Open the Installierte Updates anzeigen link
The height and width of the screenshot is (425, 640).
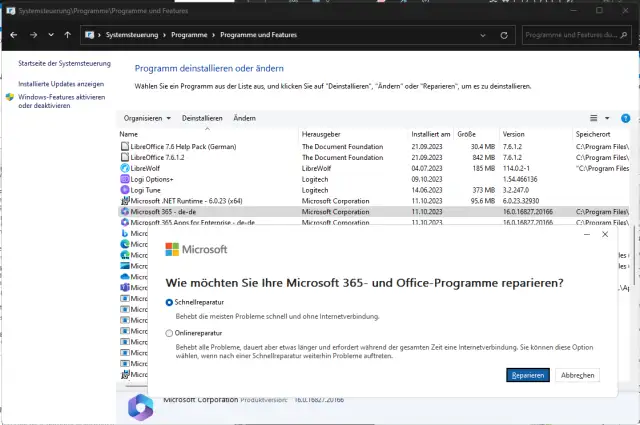pos(60,84)
